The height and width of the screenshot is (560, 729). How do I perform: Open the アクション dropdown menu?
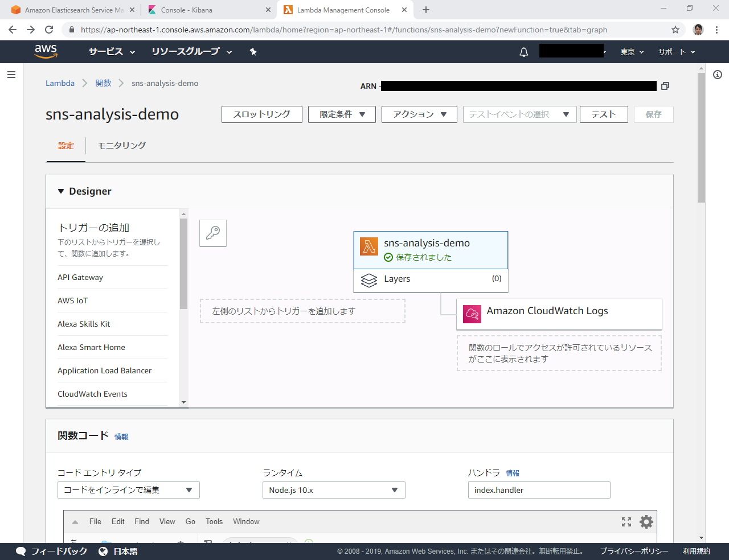[x=419, y=114]
